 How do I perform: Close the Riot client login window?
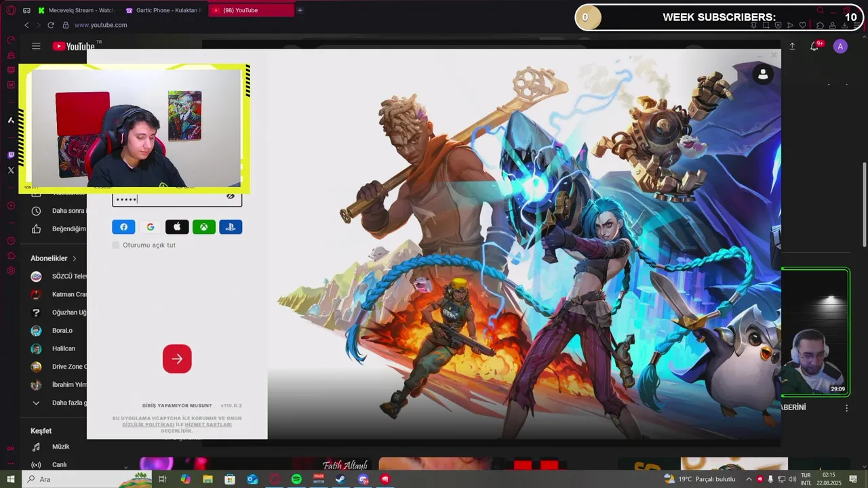click(x=774, y=56)
